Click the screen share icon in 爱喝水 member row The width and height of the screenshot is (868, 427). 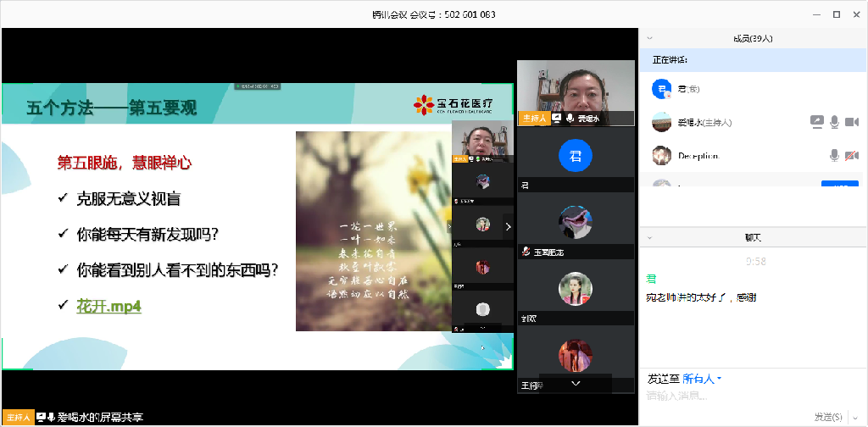(x=816, y=122)
